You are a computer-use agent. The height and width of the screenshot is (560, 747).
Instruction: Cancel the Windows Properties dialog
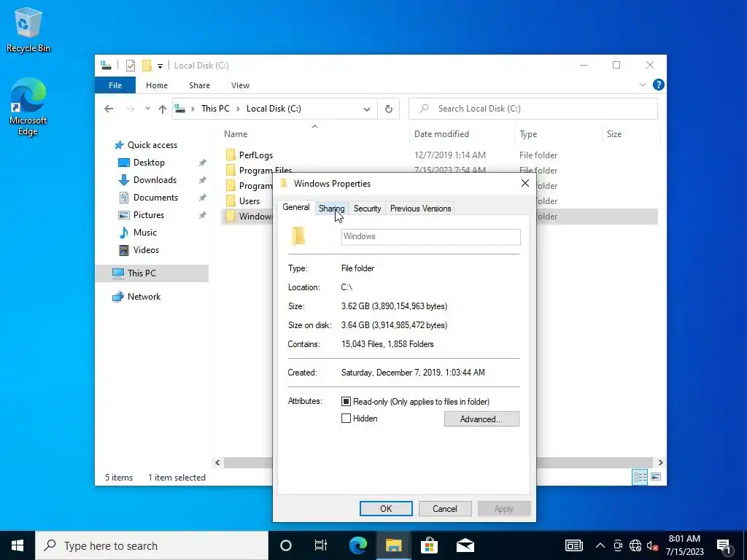coord(444,508)
